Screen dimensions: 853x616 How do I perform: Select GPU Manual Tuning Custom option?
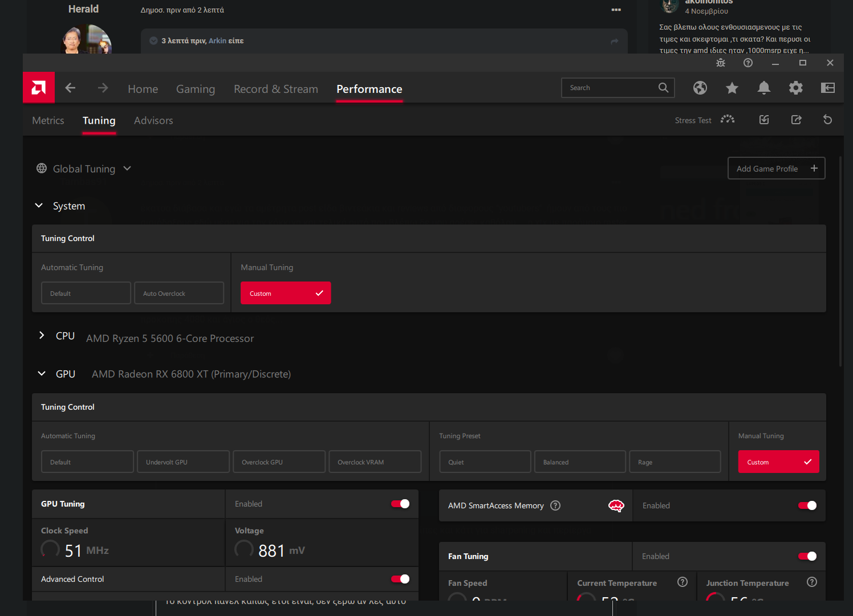tap(778, 462)
